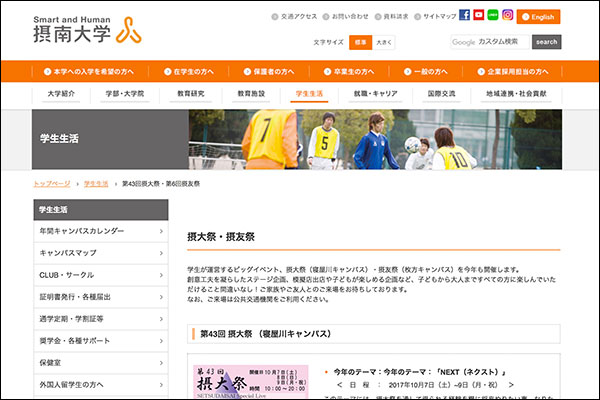This screenshot has width=600, height=400.
Task: Expand the CLUB・サークル sidebar item
Action: 100,274
